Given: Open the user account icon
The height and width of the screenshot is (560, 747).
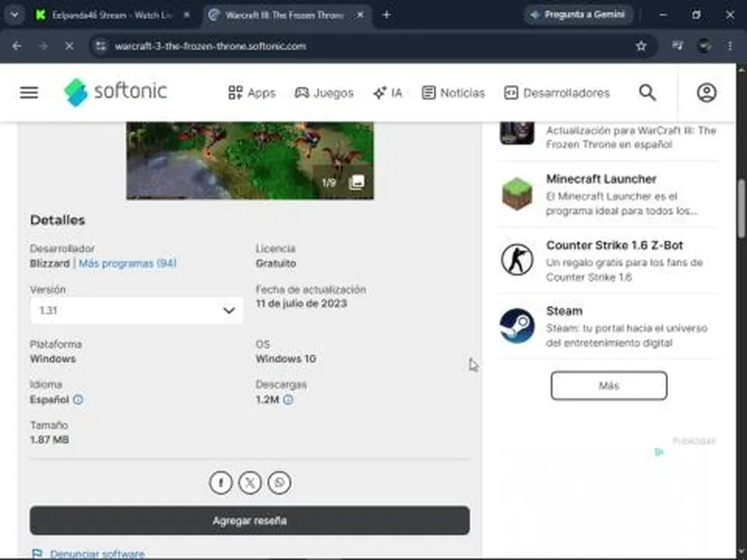Looking at the screenshot, I should (x=707, y=93).
